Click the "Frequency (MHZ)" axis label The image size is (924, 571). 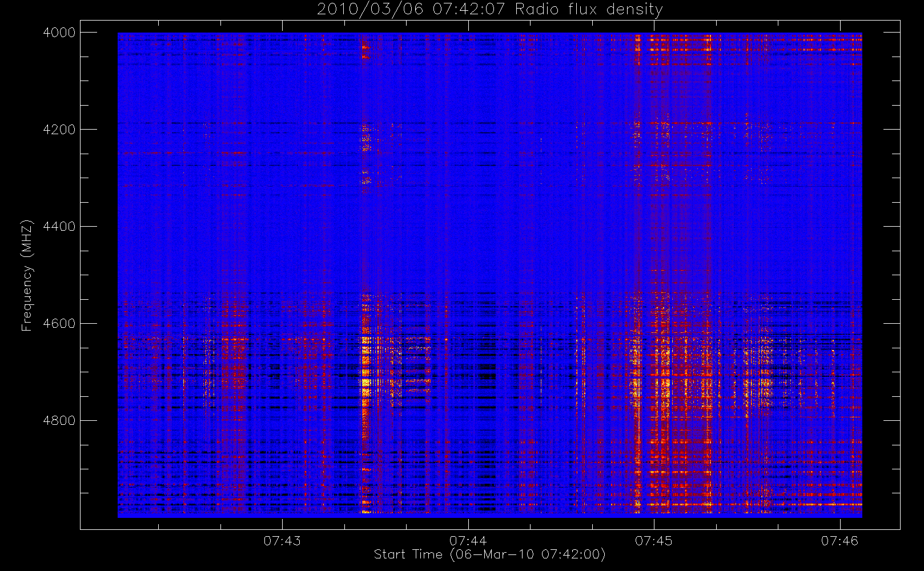click(26, 276)
